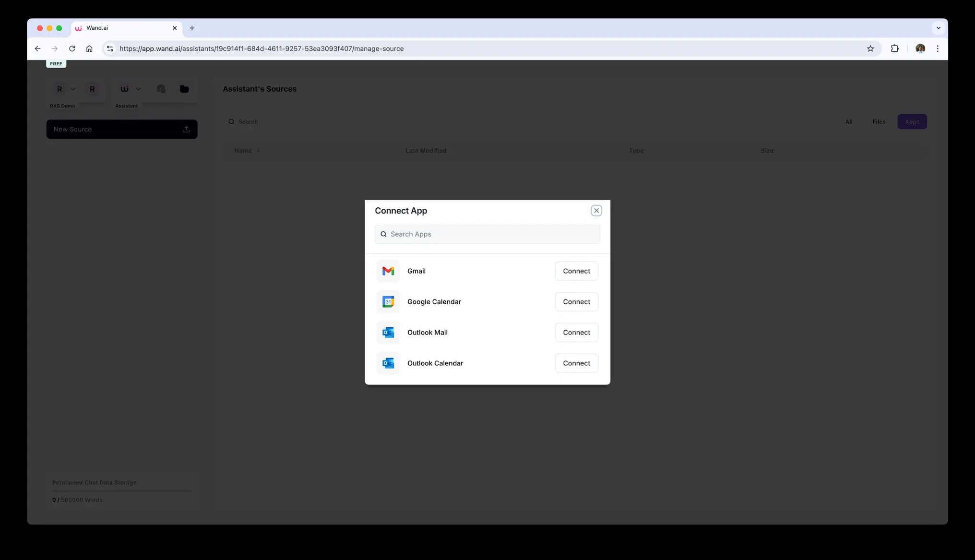Screen dimensions: 975x560
Task: Close the Connect App dialog
Action: 596,211
